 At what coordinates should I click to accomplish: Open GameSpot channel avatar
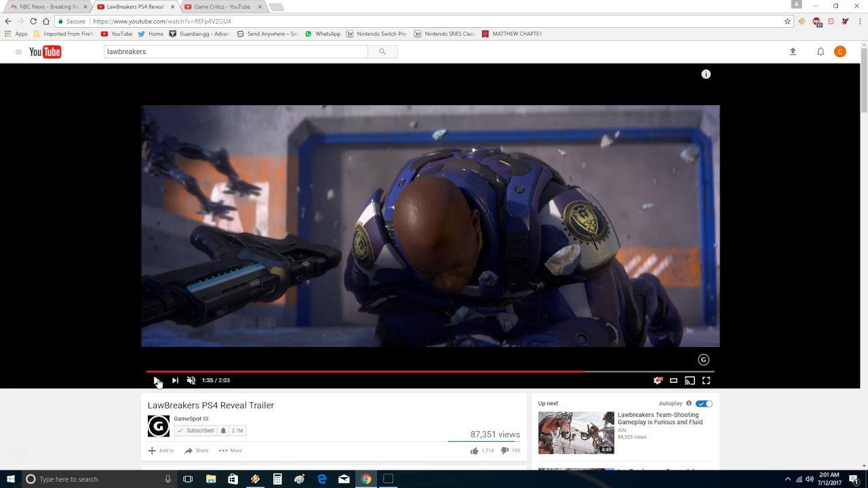[x=159, y=426]
